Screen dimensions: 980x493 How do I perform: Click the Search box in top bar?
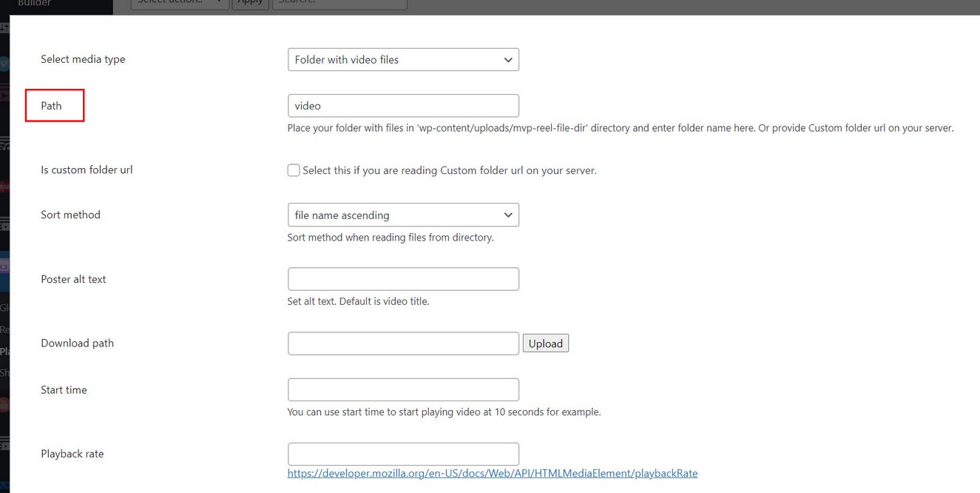pyautogui.click(x=339, y=3)
